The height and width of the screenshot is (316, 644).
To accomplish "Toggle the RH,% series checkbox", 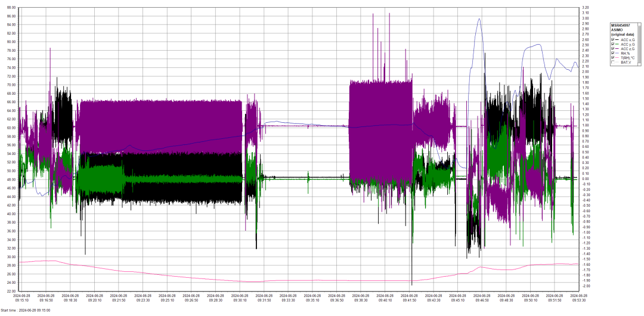I will pos(613,53).
